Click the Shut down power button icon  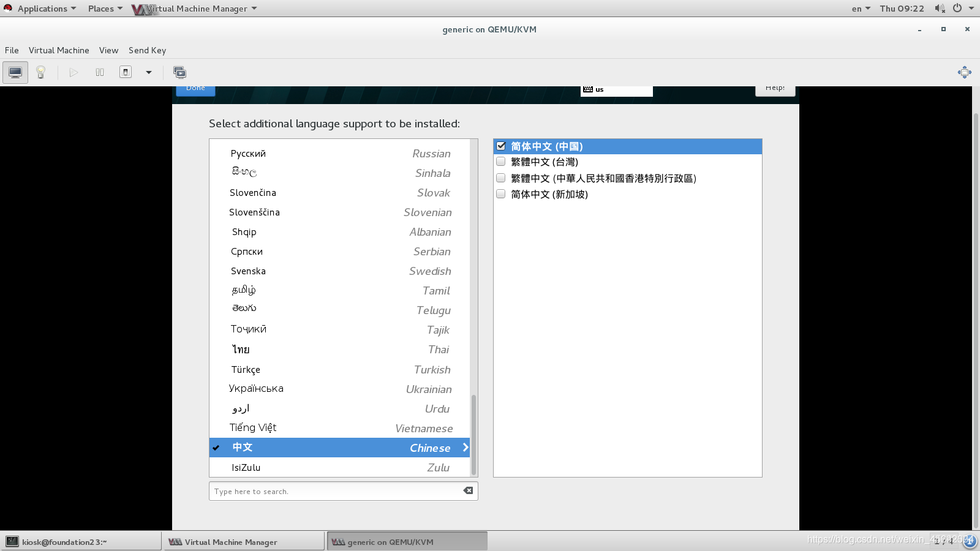click(x=124, y=72)
